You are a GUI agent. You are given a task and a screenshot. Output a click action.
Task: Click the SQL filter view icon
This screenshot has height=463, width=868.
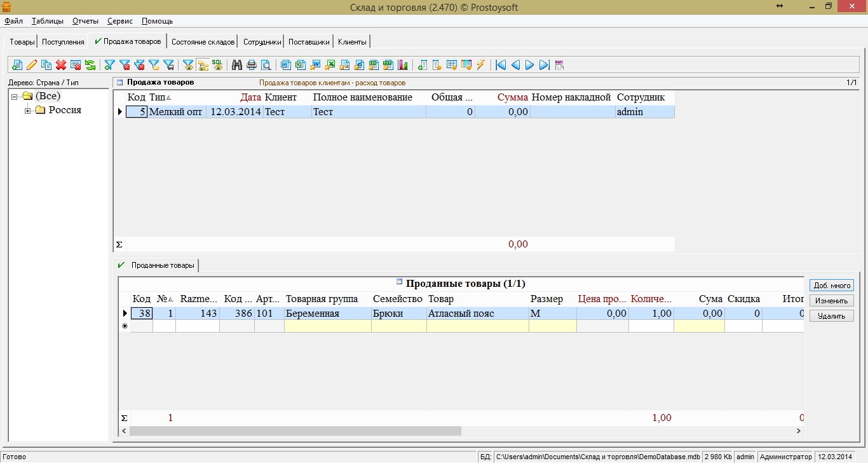(x=217, y=65)
